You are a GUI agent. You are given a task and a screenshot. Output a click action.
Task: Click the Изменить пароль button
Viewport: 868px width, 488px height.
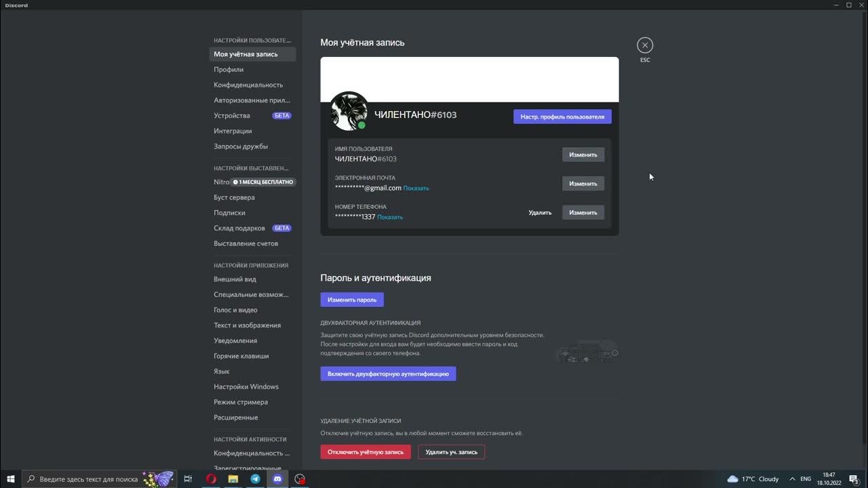[x=352, y=300]
